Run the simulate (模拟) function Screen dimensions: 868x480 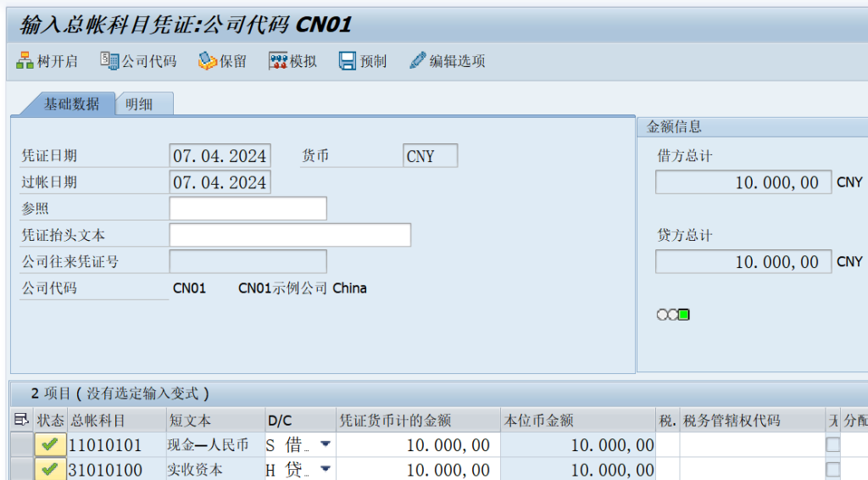292,61
